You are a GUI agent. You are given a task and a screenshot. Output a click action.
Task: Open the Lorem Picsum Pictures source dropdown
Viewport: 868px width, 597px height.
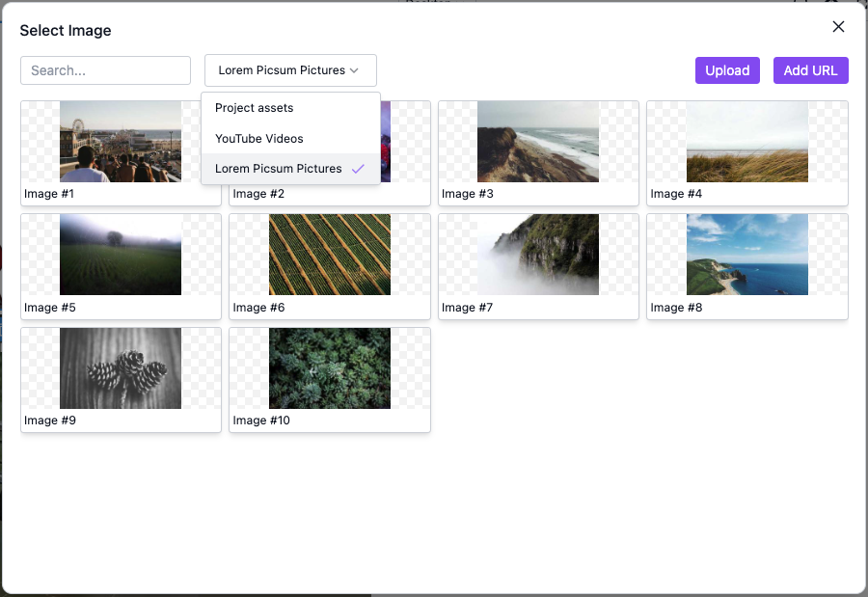point(289,70)
